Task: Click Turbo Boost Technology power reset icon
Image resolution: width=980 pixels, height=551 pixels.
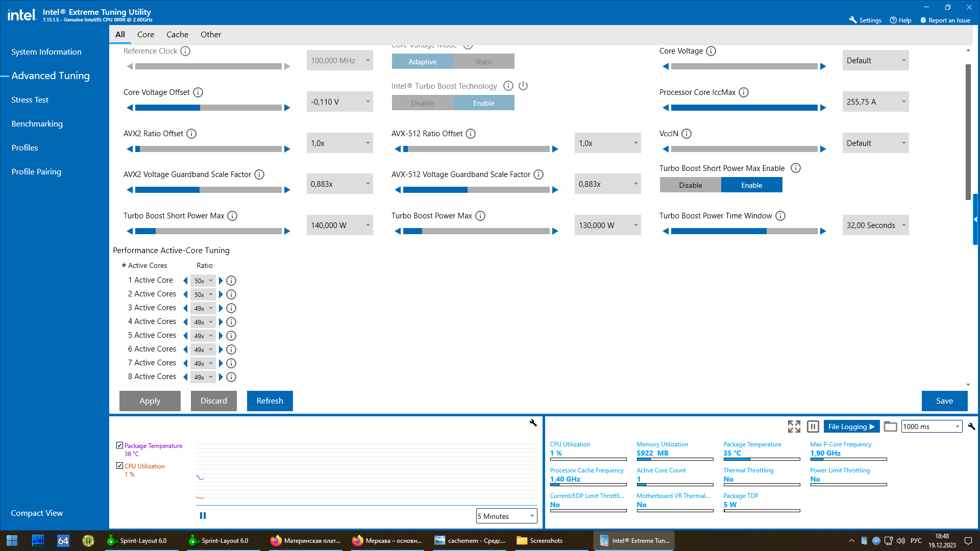Action: (x=523, y=86)
